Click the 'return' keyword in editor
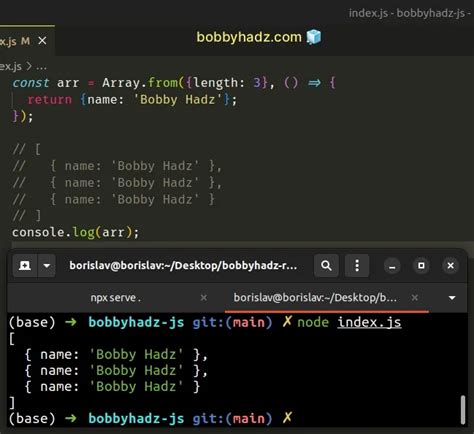Viewport: 474px width, 434px height. click(50, 100)
